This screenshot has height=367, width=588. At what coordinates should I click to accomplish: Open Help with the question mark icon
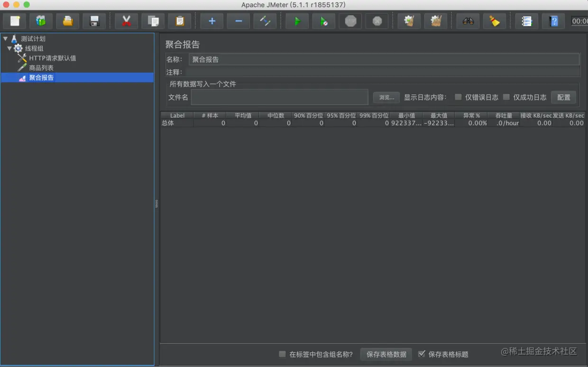(553, 21)
